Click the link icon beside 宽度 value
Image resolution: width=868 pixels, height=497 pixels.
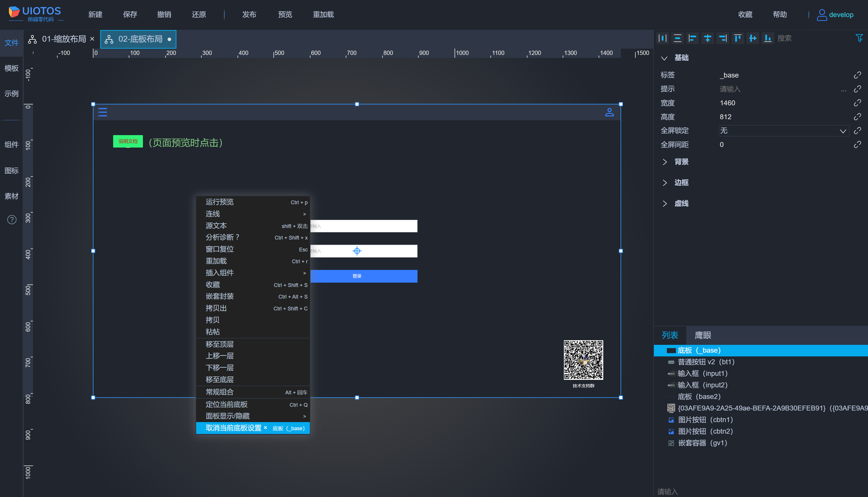coord(857,103)
